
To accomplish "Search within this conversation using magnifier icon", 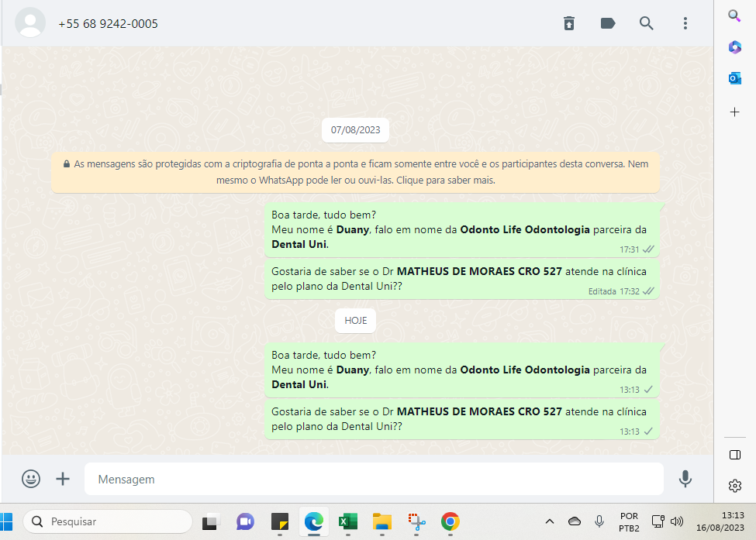I will pos(646,23).
